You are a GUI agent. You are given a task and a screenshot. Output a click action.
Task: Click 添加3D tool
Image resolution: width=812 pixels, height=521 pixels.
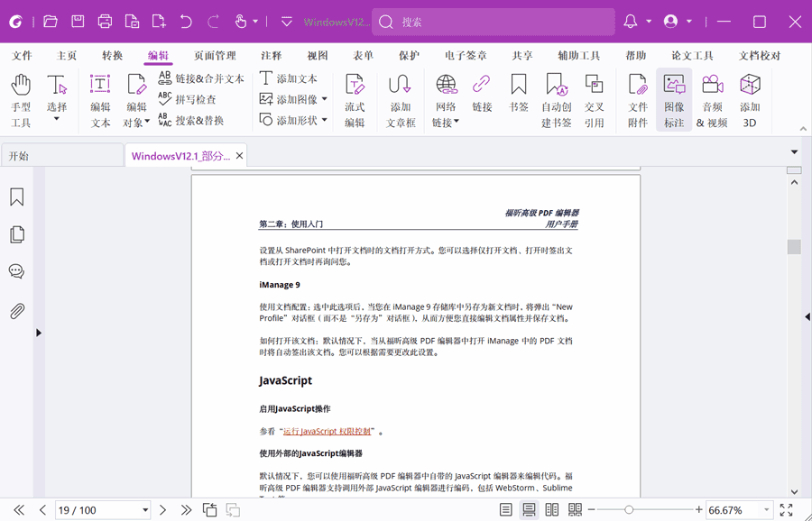click(750, 100)
